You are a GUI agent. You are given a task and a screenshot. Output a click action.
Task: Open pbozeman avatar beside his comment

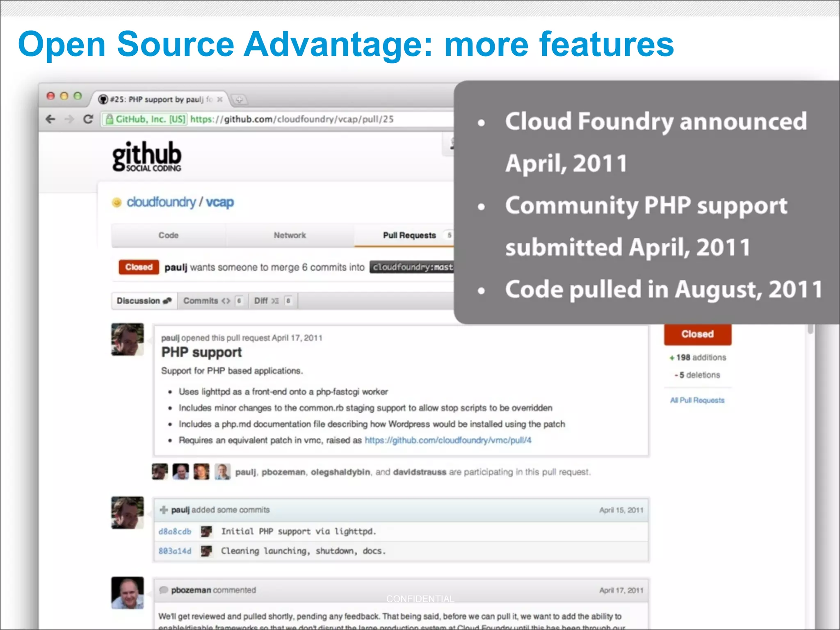pos(128,593)
